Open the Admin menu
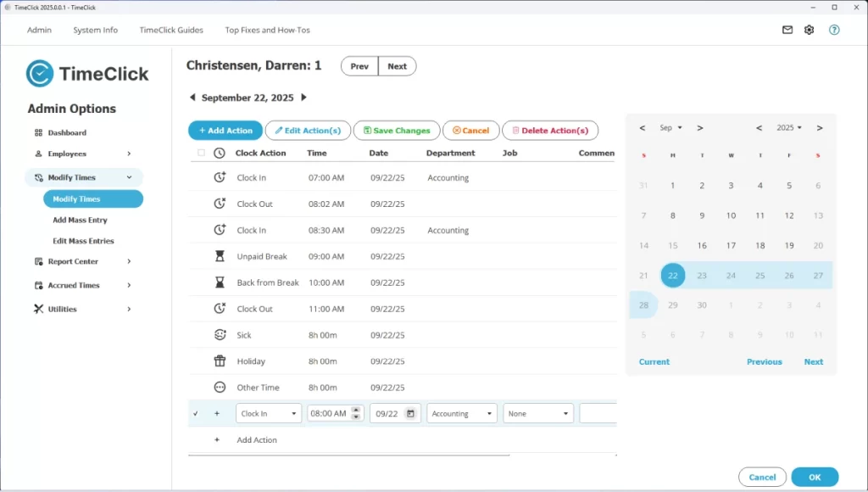 [39, 29]
